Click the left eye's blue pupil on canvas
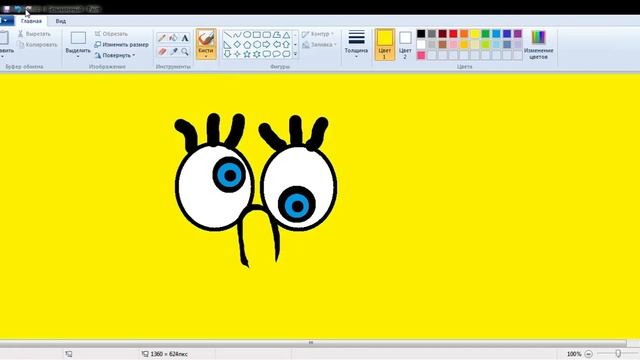640x360 pixels. (229, 175)
